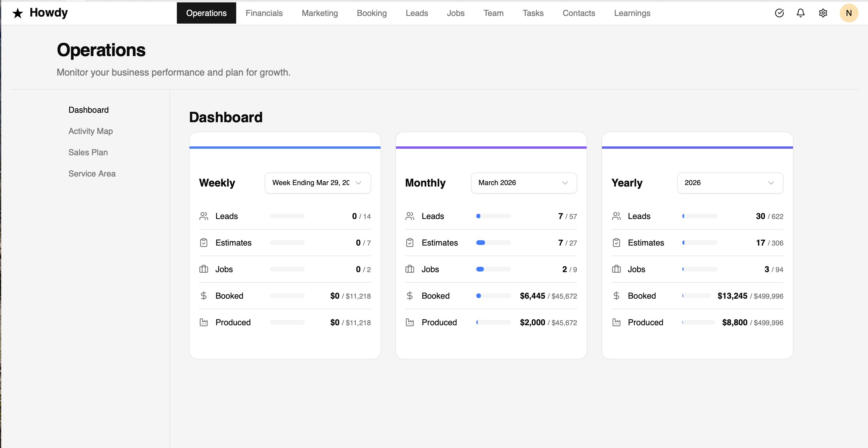Open the 2026 year dropdown

(730, 183)
